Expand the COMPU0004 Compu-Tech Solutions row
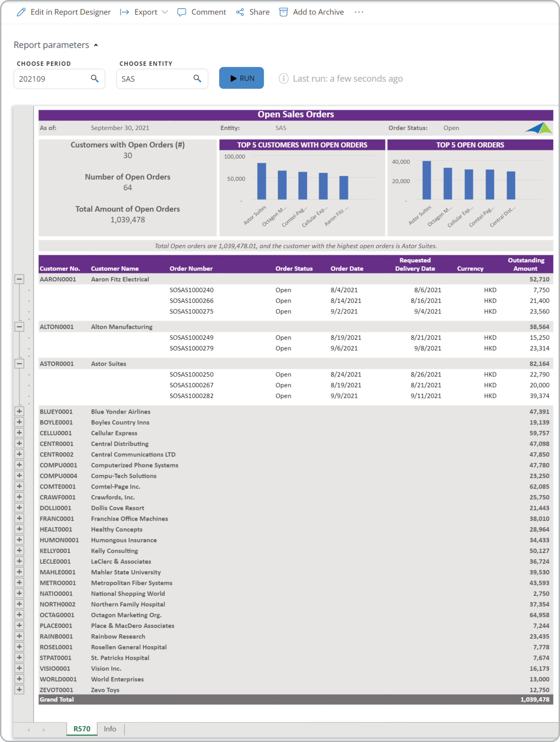 click(19, 476)
